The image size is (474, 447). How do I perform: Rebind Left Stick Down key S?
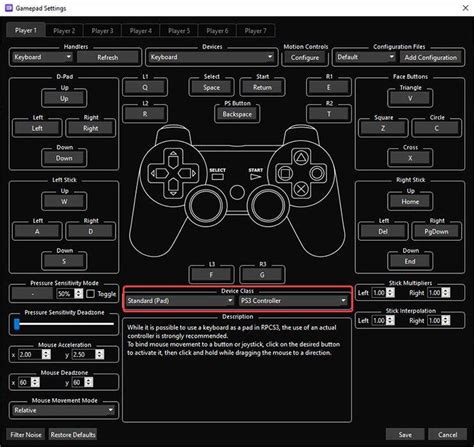64,261
